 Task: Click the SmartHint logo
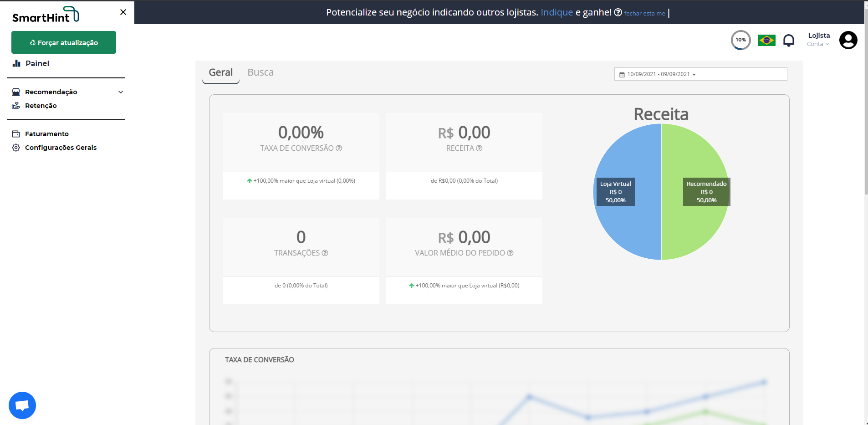pyautogui.click(x=46, y=15)
